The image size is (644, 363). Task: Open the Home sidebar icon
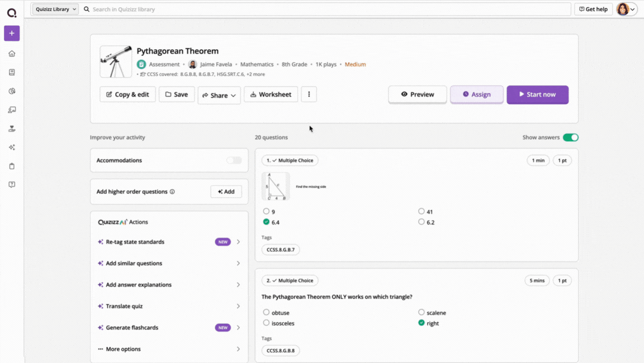tap(12, 54)
